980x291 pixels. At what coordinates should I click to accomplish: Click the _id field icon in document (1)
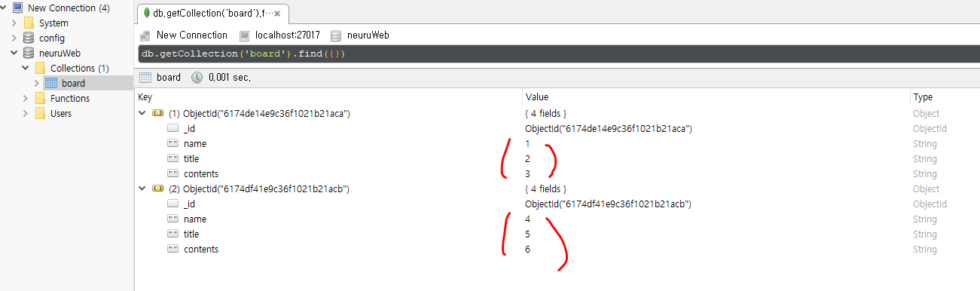pos(172,129)
